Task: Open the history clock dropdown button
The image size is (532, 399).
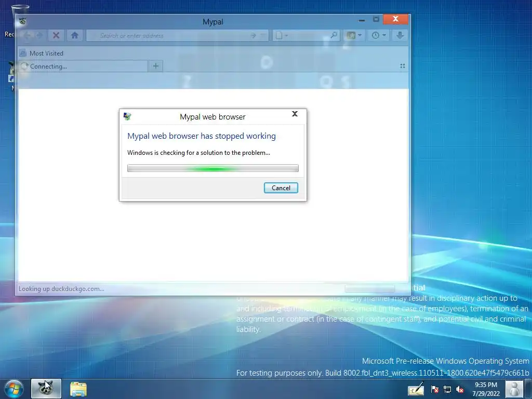Action: 379,35
